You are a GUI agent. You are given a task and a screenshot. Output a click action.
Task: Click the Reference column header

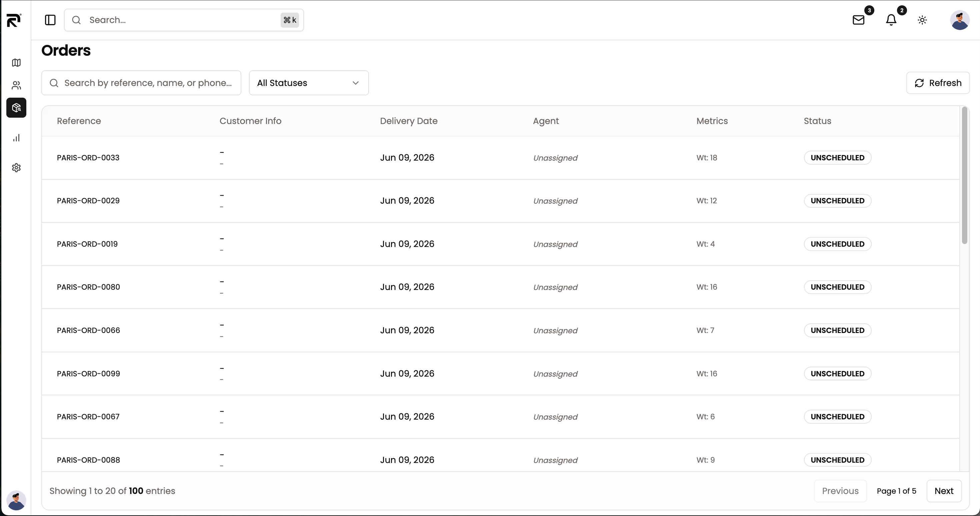click(x=79, y=121)
